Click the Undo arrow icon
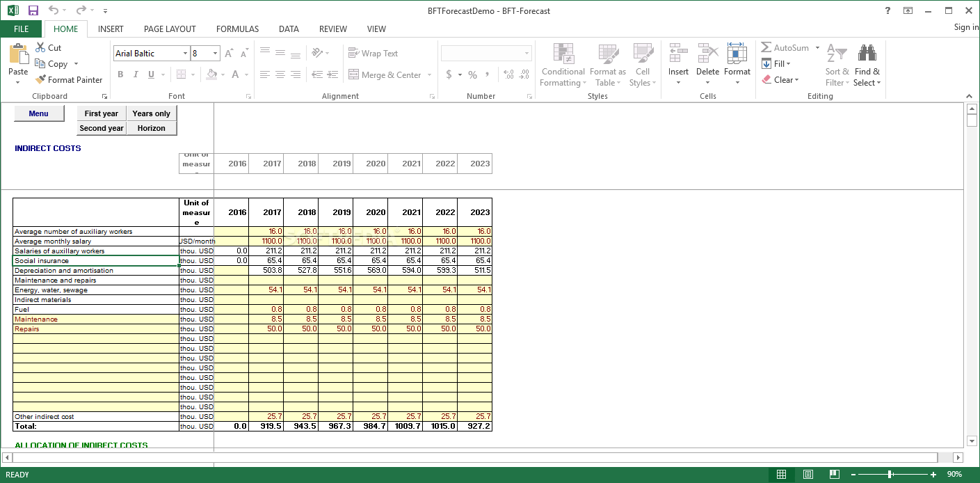Screen dimensions: 980x483 (54, 10)
